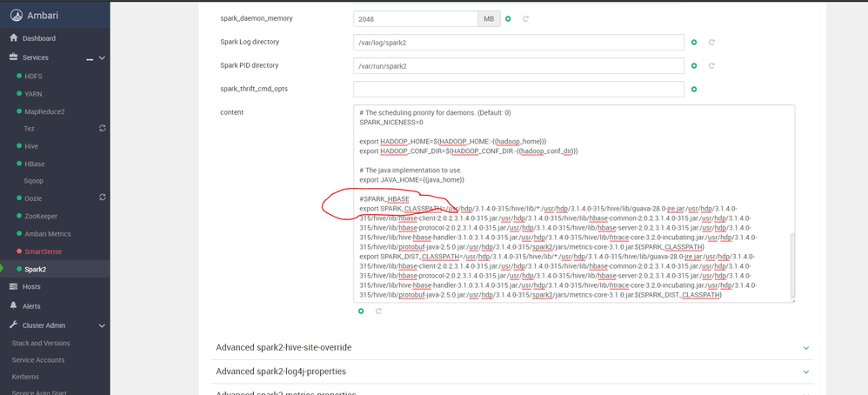
Task: Select the HBase service
Action: [x=35, y=164]
